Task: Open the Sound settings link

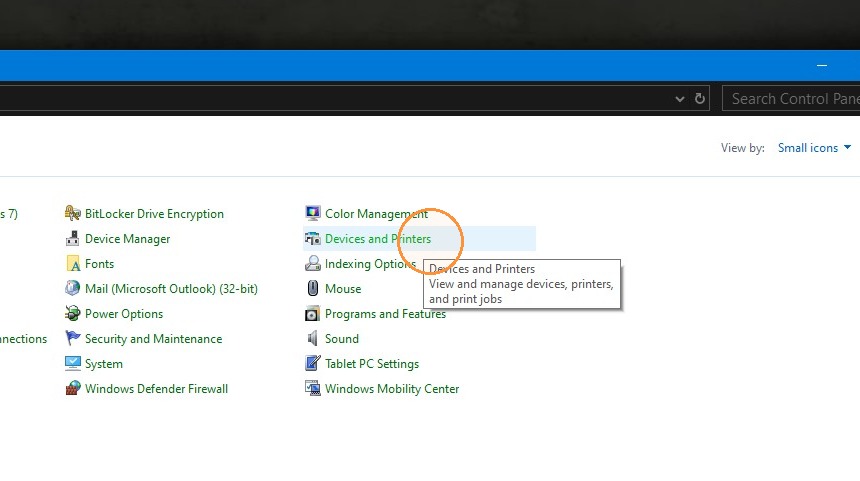Action: [x=342, y=339]
